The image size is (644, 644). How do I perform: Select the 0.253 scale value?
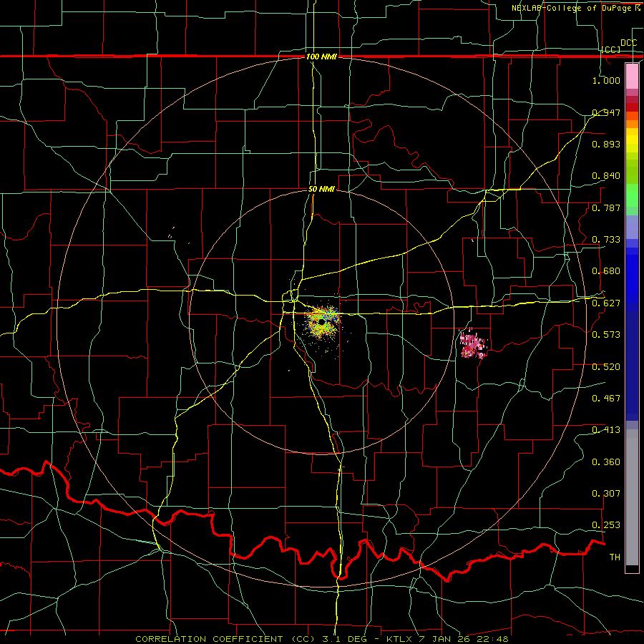606,525
